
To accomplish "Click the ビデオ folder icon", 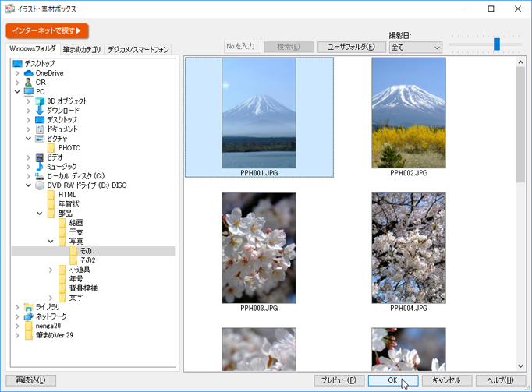I will point(40,157).
